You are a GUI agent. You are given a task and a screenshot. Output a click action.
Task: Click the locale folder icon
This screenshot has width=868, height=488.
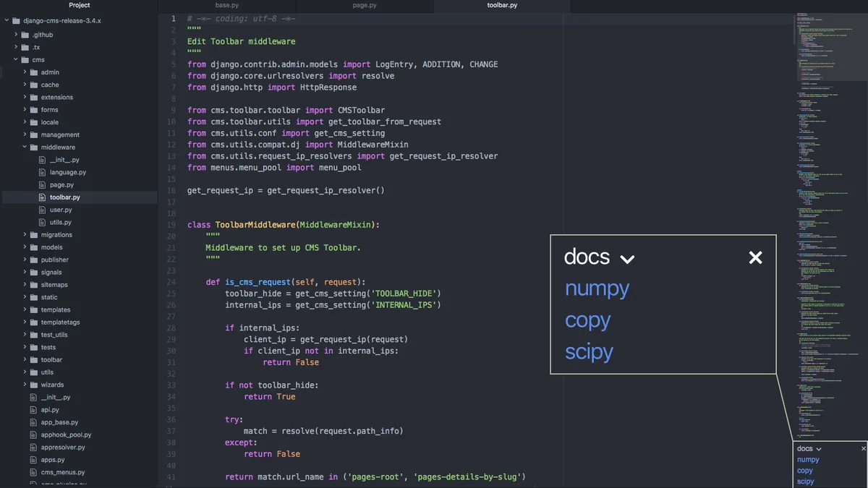(x=34, y=122)
